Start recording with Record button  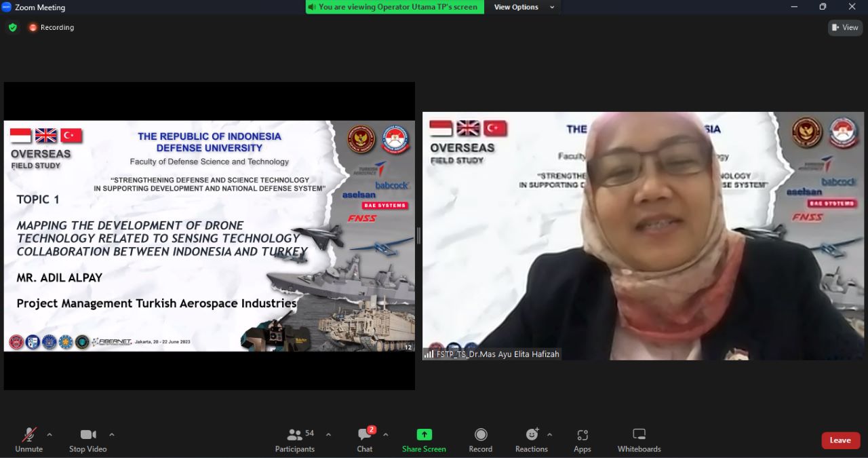pyautogui.click(x=481, y=440)
